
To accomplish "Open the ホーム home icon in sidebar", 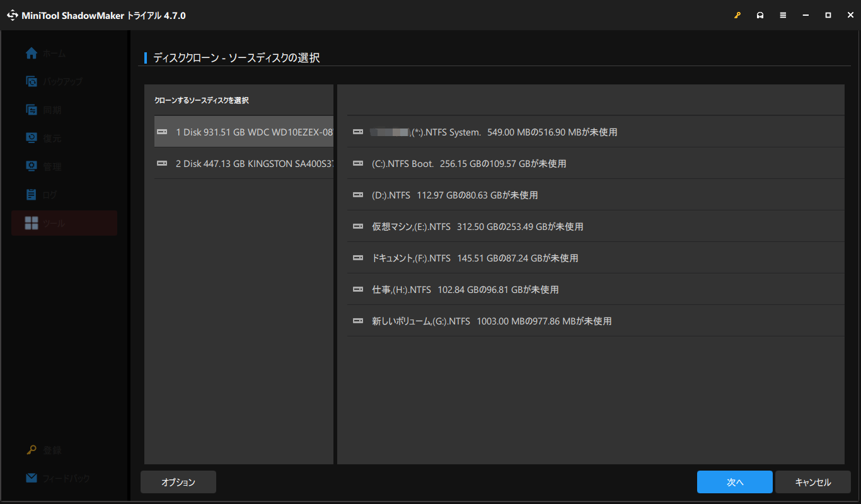I will point(32,54).
